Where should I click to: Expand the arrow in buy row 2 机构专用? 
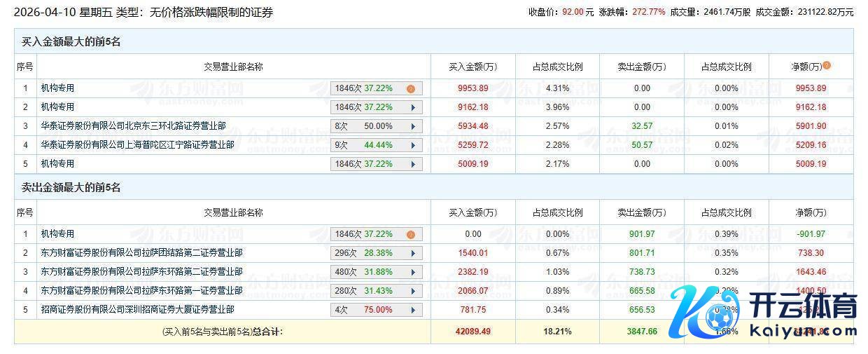414,108
